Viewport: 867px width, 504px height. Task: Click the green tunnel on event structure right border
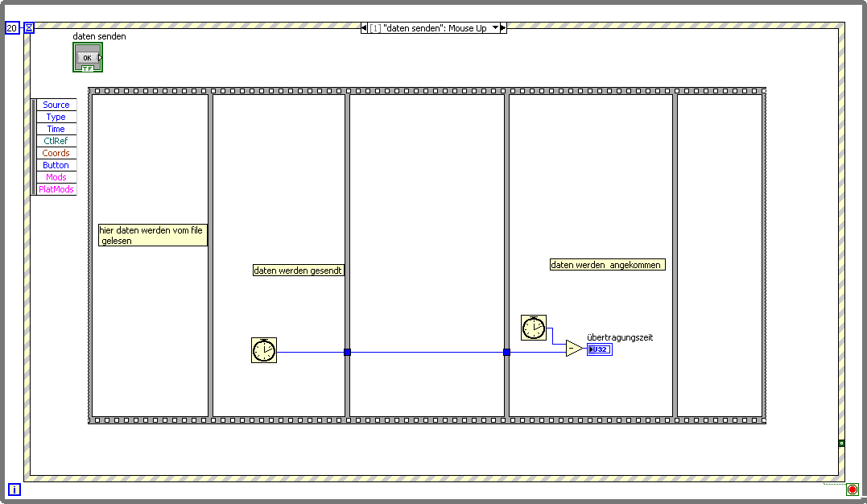coord(841,443)
